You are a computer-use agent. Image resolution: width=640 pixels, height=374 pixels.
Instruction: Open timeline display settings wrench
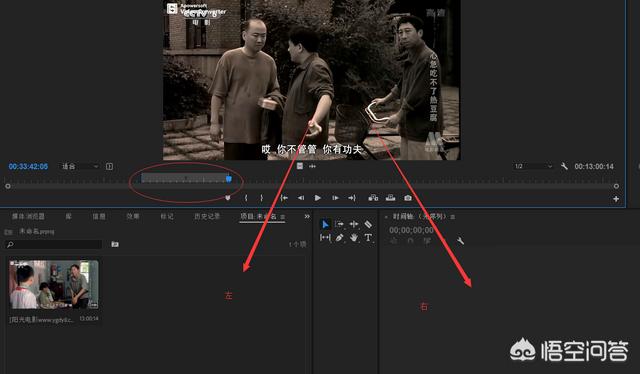460,241
